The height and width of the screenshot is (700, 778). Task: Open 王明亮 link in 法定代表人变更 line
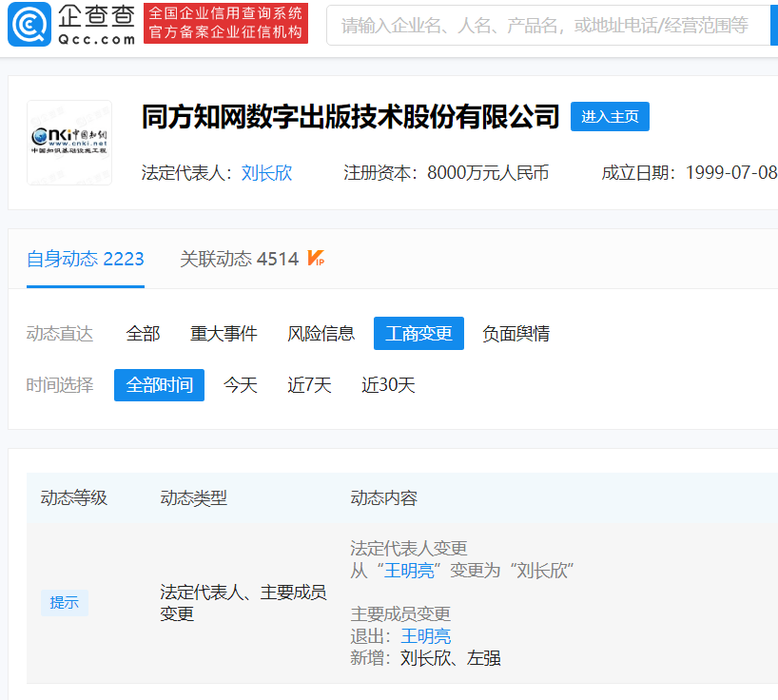point(409,571)
